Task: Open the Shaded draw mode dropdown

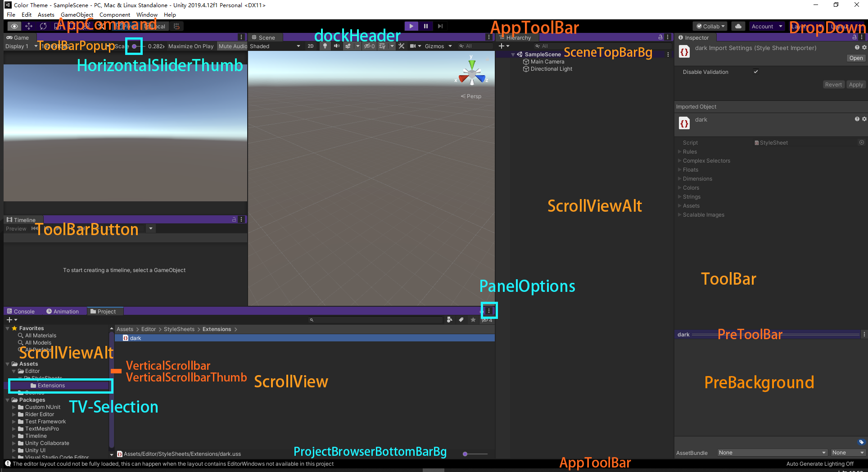Action: click(275, 46)
